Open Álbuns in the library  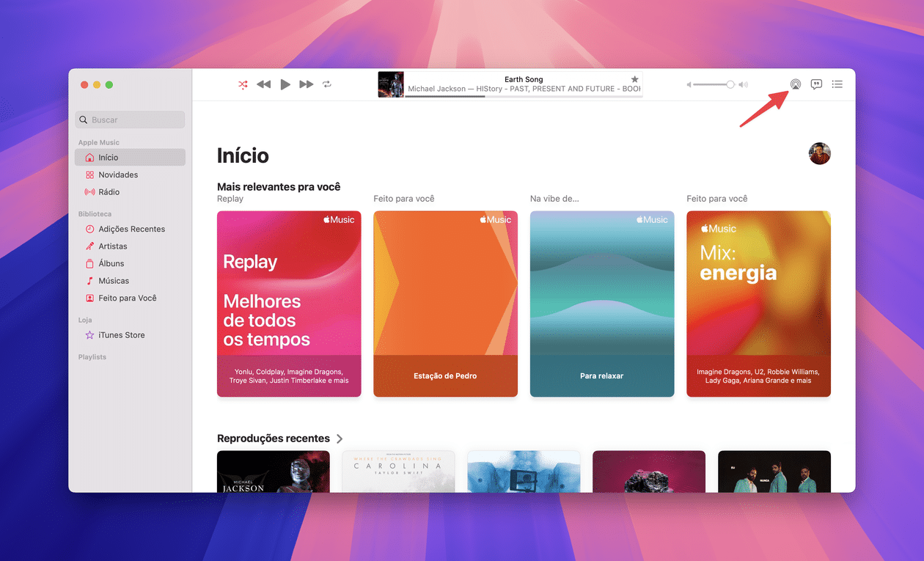pos(130,263)
